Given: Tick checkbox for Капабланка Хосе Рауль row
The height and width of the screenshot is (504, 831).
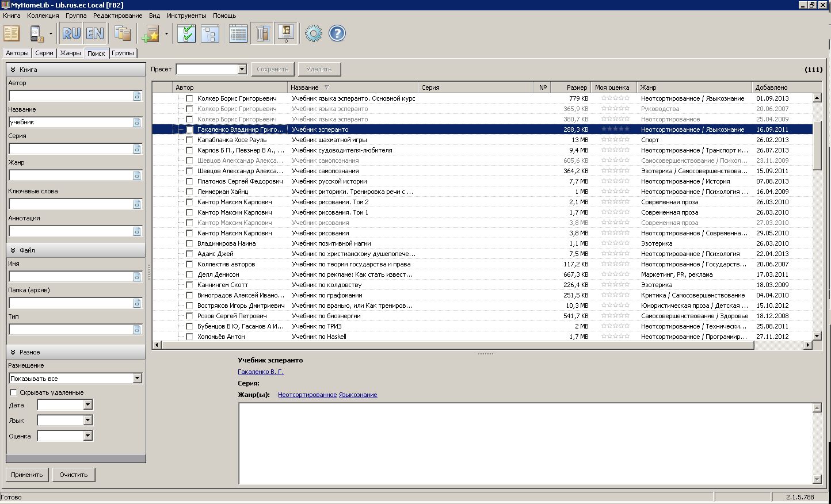Looking at the screenshot, I should pos(189,140).
